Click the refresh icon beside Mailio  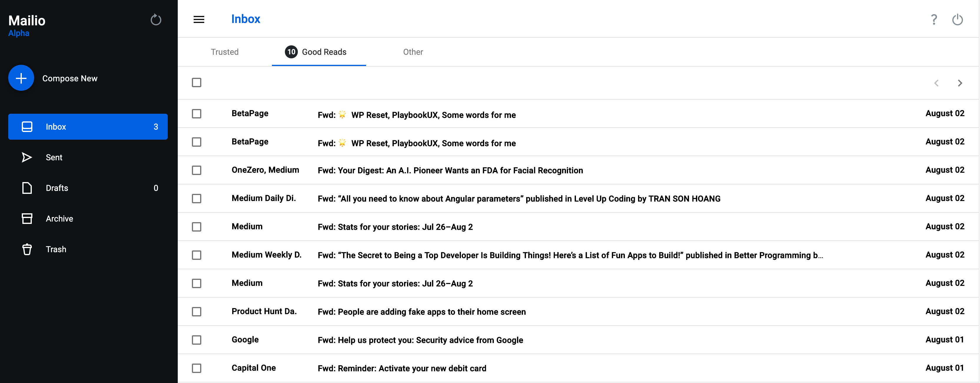point(156,19)
